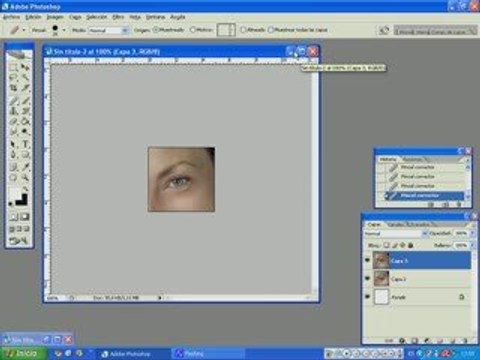This screenshot has height=360, width=480.
Task: Hide the Fondo layer
Action: click(x=368, y=296)
